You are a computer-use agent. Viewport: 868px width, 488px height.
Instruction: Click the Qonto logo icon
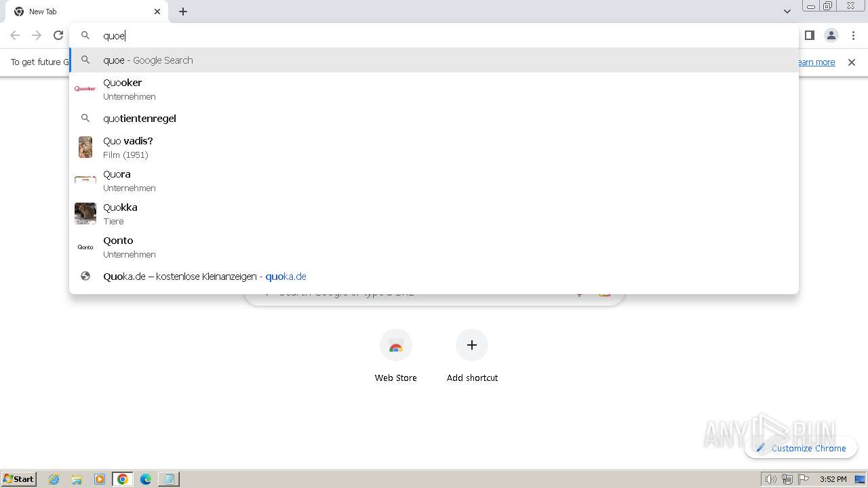tap(85, 247)
